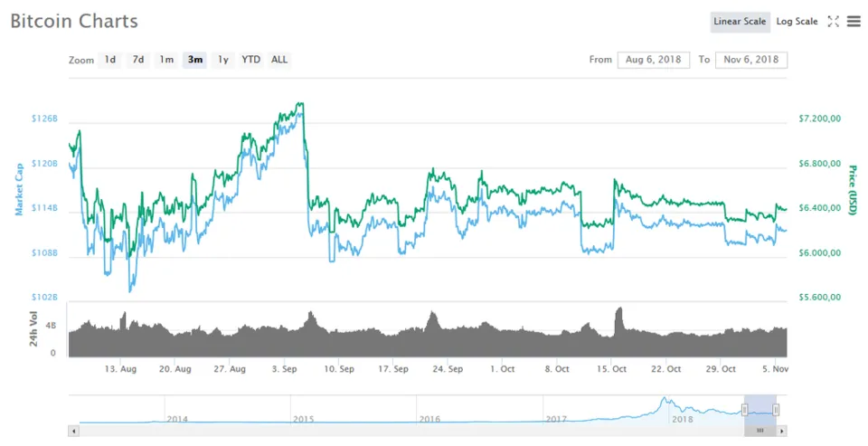Screen dimensions: 868x446
Task: Click the navigator scroll left arrow
Action: tap(73, 431)
